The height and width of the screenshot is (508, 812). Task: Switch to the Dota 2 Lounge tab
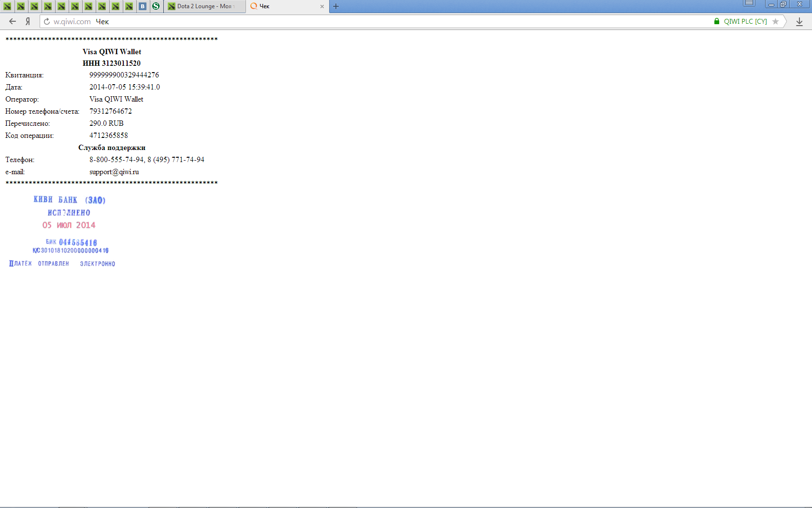click(x=204, y=6)
